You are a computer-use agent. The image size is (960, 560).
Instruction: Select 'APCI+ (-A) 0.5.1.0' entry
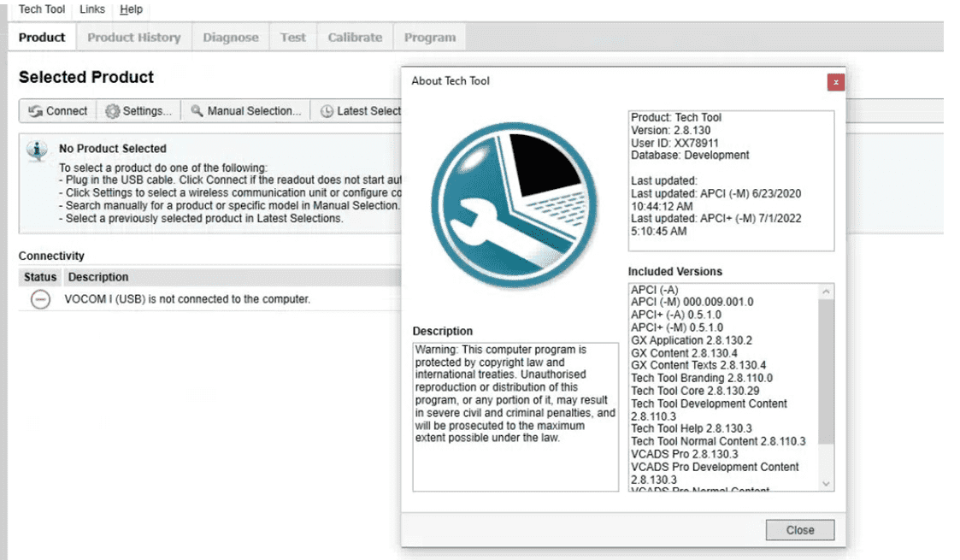coord(676,315)
